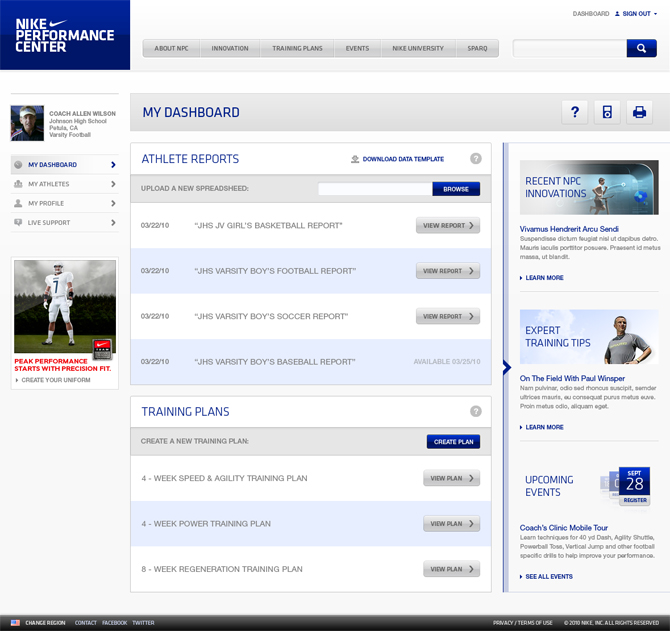670x631 pixels.
Task: View the 4-Week Speed & Agility plan
Action: 452,478
